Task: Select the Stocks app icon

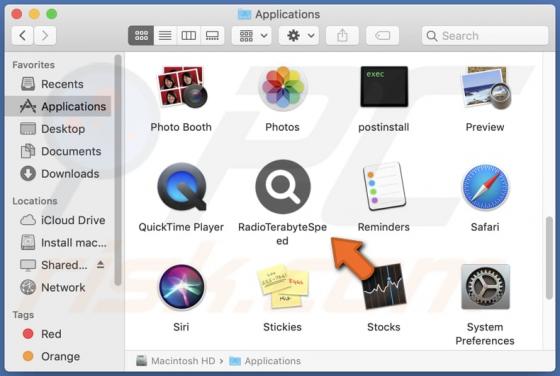Action: 384,286
